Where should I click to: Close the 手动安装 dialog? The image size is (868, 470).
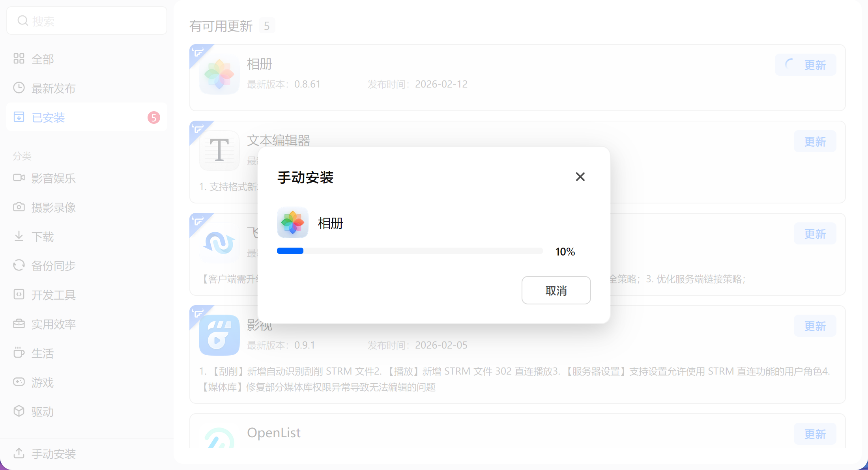tap(580, 177)
